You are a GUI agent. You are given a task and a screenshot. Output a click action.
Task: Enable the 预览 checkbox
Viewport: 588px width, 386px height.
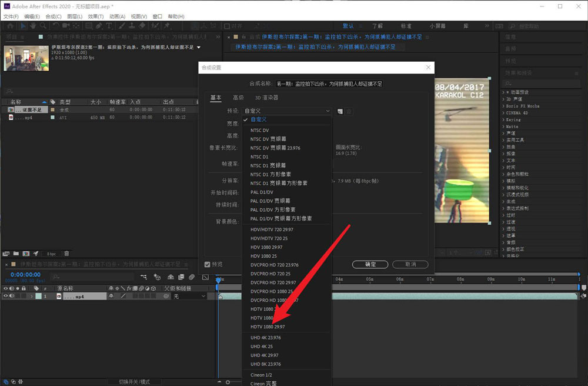click(x=207, y=265)
